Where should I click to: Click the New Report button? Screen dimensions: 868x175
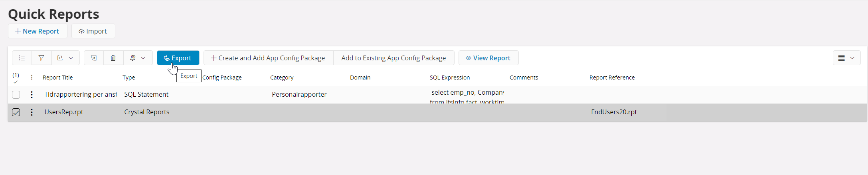38,31
